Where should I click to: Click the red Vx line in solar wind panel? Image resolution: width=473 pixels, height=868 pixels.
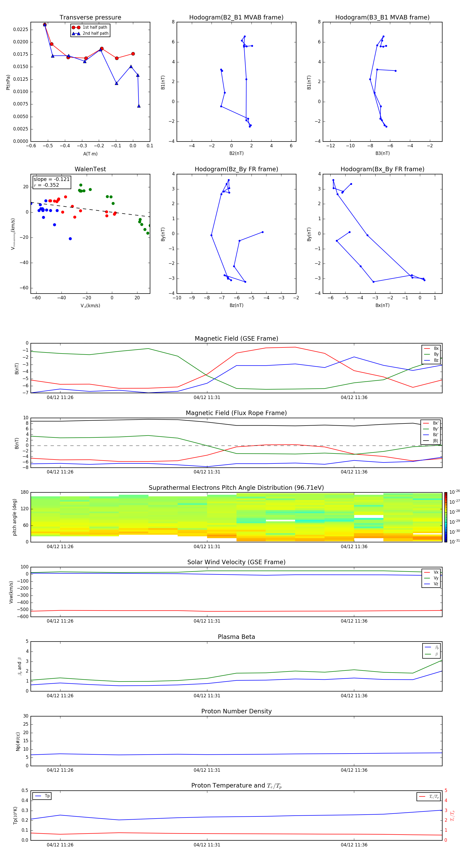[236, 611]
